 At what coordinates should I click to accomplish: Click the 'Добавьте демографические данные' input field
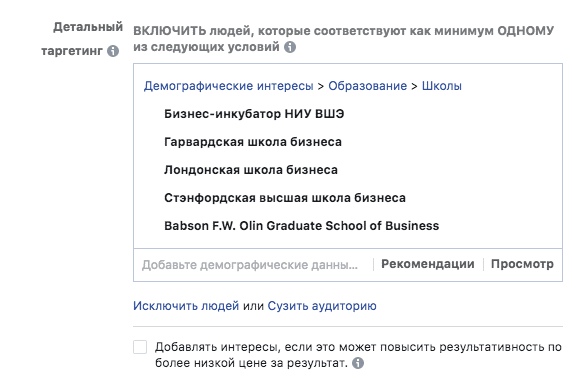pos(253,265)
